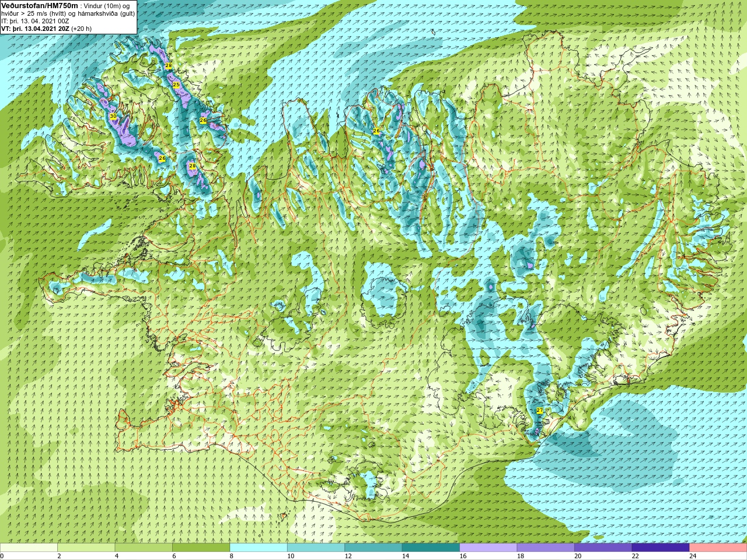This screenshot has width=747, height=560.
Task: Pick the light cyan swatch between 8 and 10
Action: tap(259, 547)
